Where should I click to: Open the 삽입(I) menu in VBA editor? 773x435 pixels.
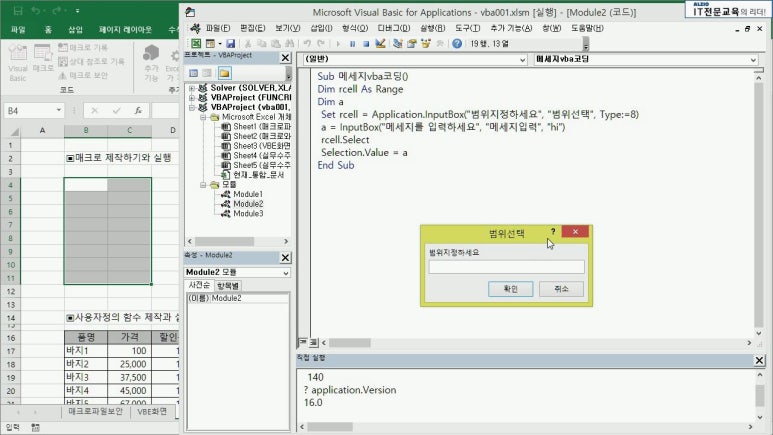(321, 28)
